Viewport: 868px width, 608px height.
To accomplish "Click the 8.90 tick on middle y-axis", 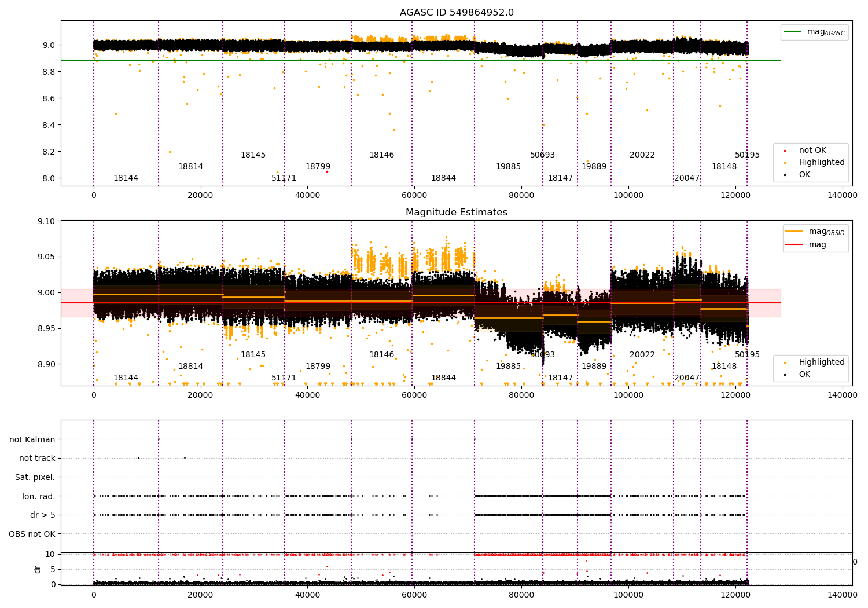I will [x=46, y=365].
